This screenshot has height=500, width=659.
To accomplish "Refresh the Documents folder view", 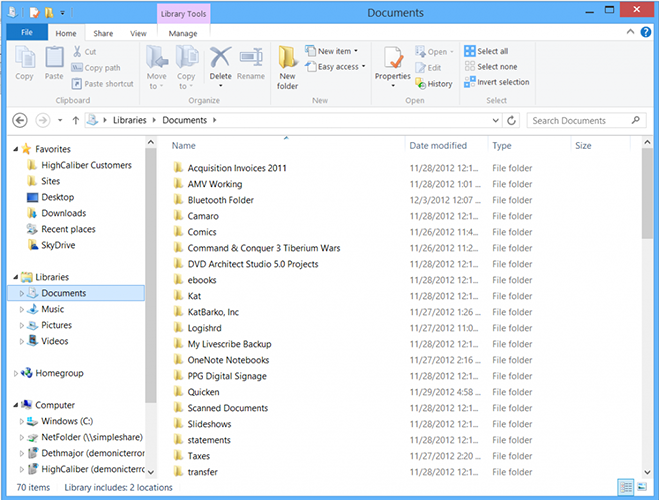I will pos(512,120).
